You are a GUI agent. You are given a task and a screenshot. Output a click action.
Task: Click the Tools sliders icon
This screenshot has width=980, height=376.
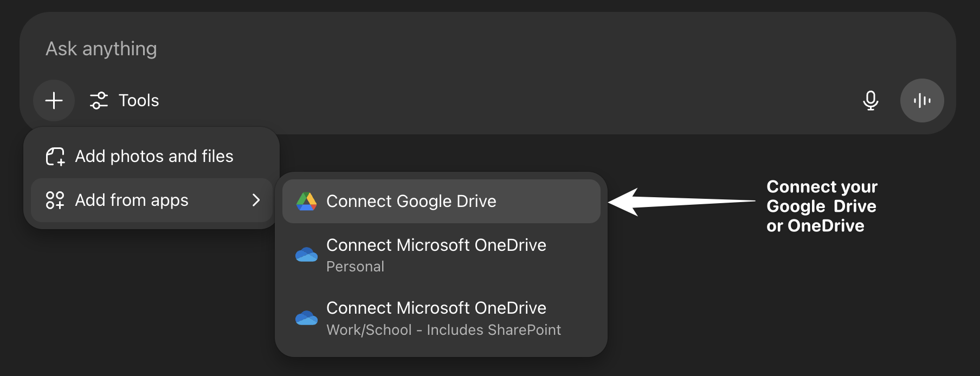click(99, 100)
